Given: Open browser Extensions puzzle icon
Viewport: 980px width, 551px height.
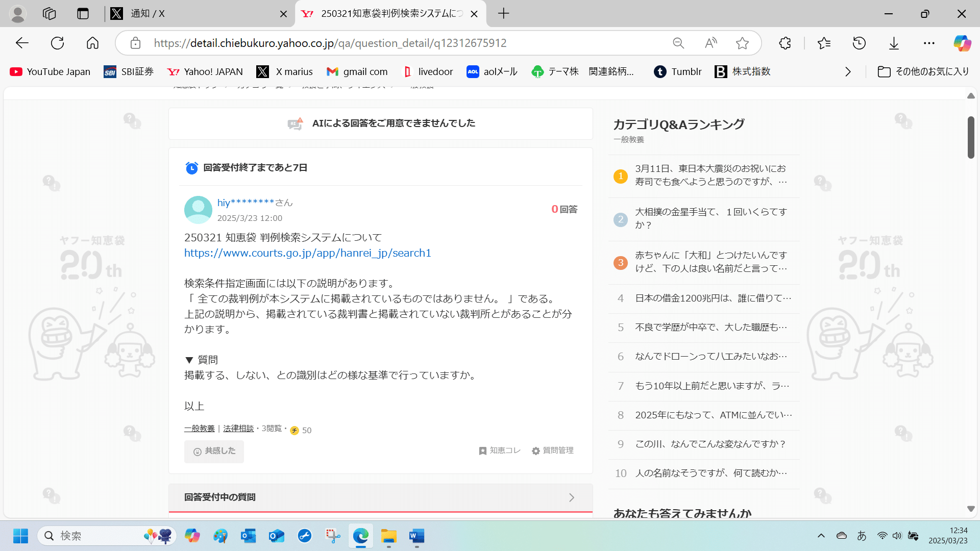Looking at the screenshot, I should 785,43.
